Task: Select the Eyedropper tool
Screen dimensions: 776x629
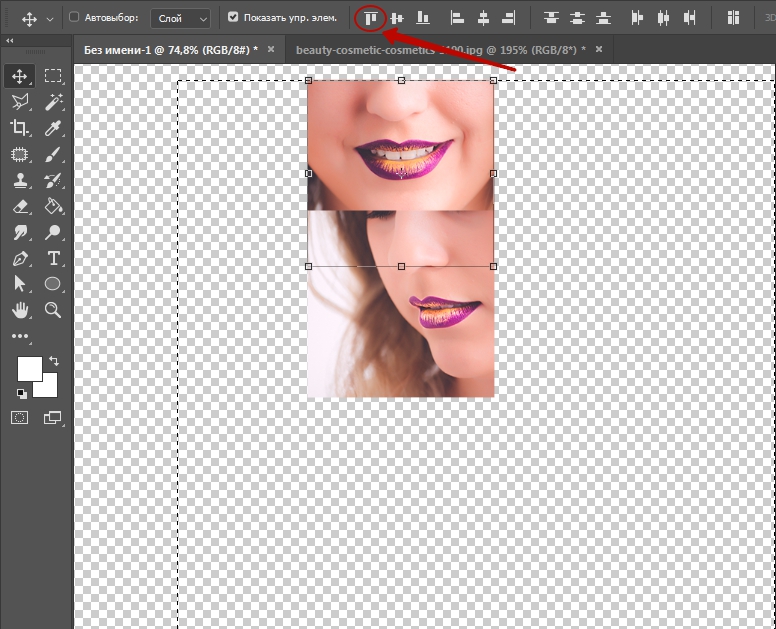Action: click(53, 128)
